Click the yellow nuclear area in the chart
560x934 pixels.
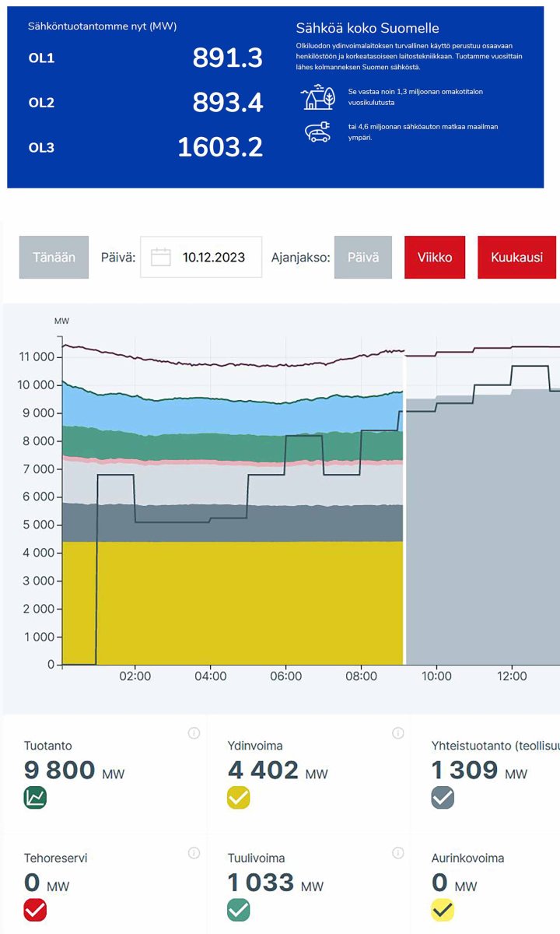(x=233, y=603)
